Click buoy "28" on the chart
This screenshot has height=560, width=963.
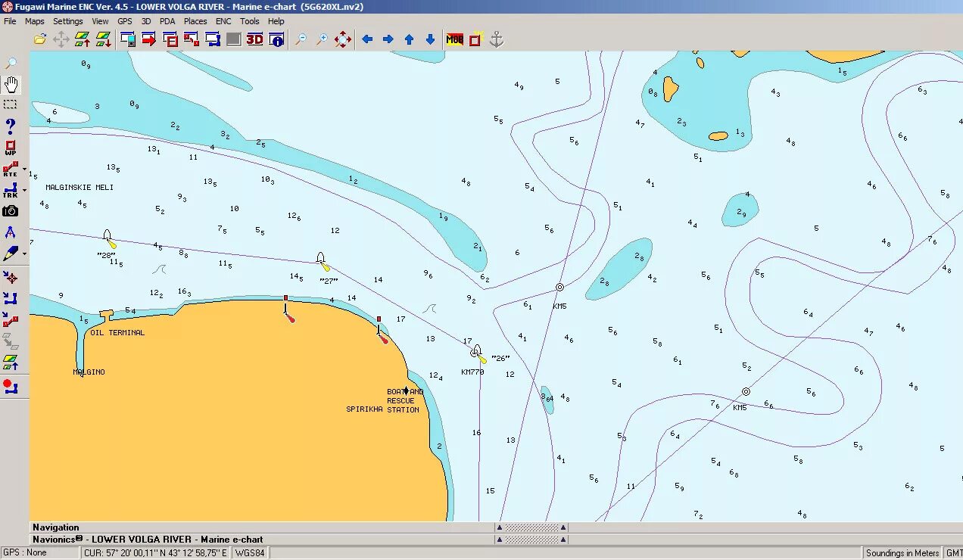109,239
